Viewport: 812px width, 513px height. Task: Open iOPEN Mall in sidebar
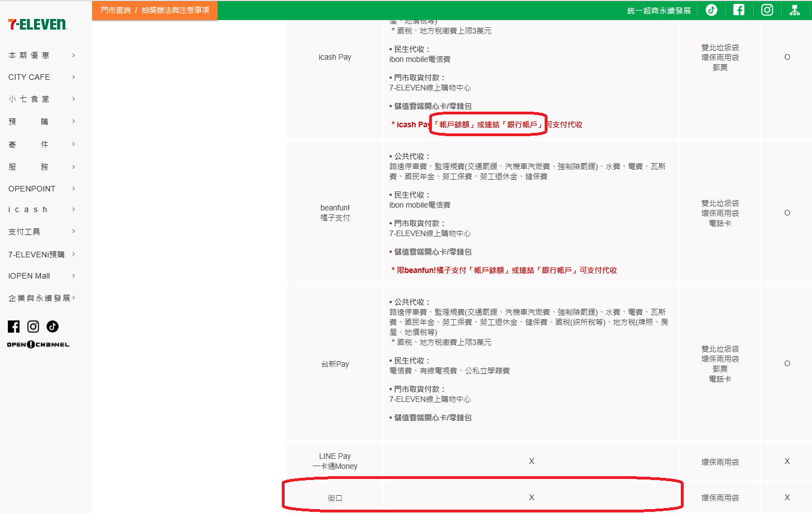tap(29, 276)
